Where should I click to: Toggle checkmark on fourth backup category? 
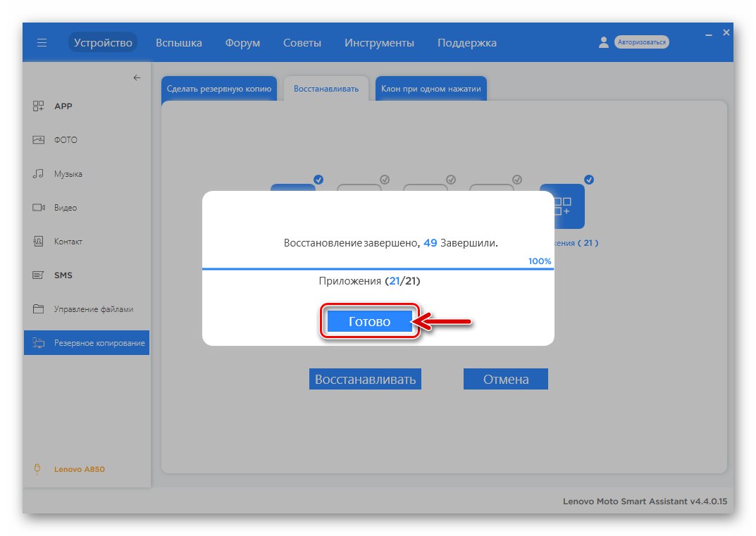[516, 180]
